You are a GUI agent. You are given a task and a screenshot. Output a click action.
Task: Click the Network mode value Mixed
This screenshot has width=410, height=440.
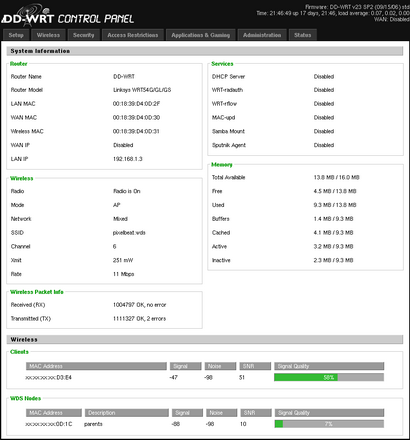click(120, 219)
